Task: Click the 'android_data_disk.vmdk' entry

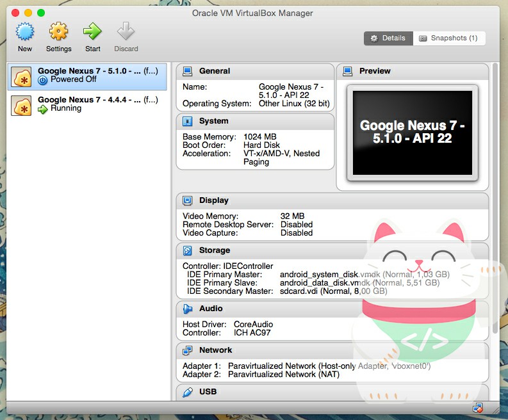Action: pyautogui.click(x=359, y=283)
